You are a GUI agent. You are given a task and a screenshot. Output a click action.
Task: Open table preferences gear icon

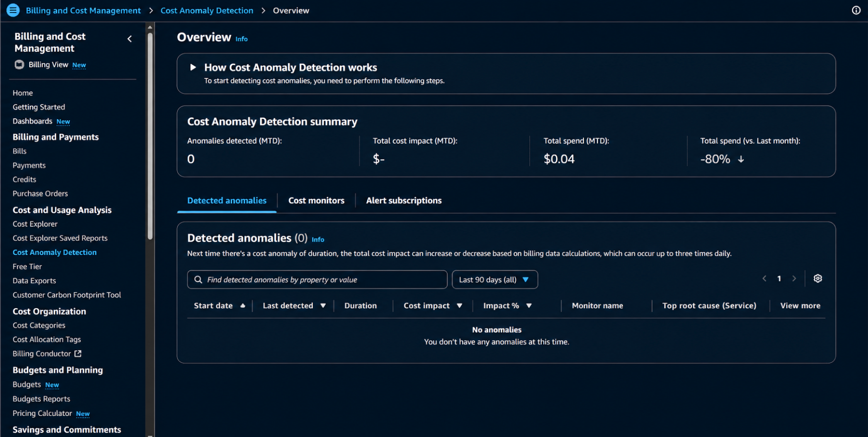point(818,278)
